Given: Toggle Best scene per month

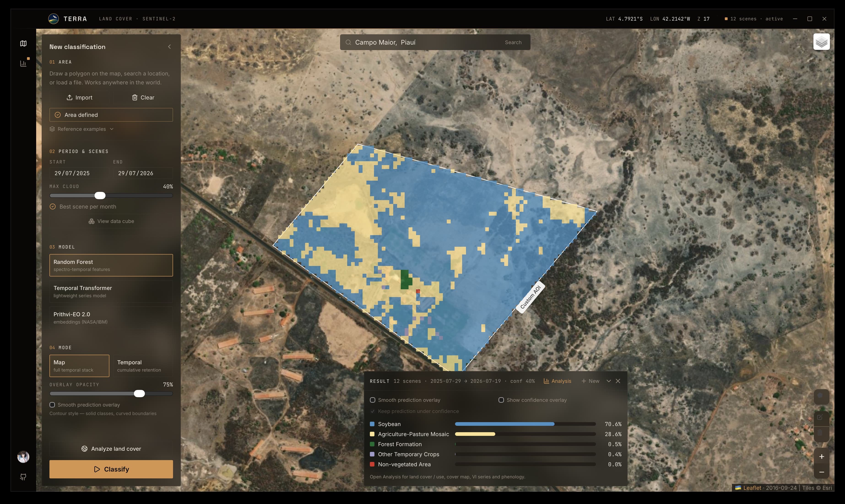Looking at the screenshot, I should coord(83,206).
